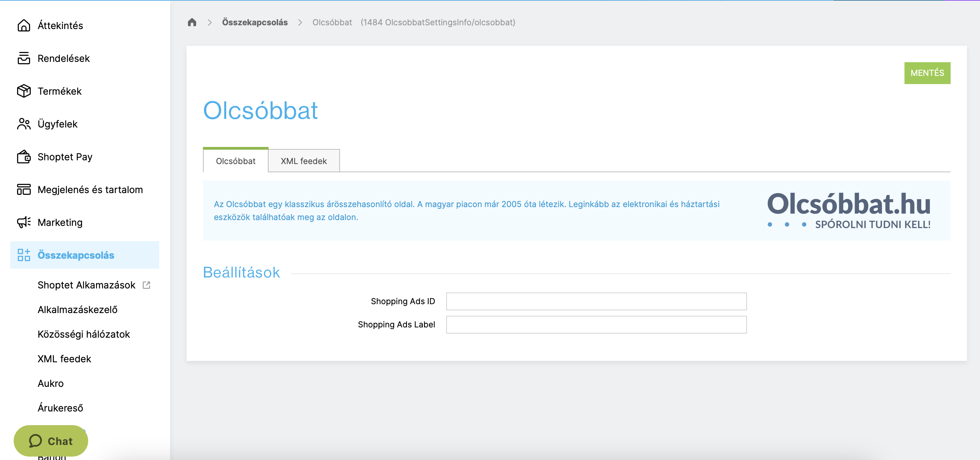Click the 'Az Olcsóbbat egy klasszikus' description text

466,211
